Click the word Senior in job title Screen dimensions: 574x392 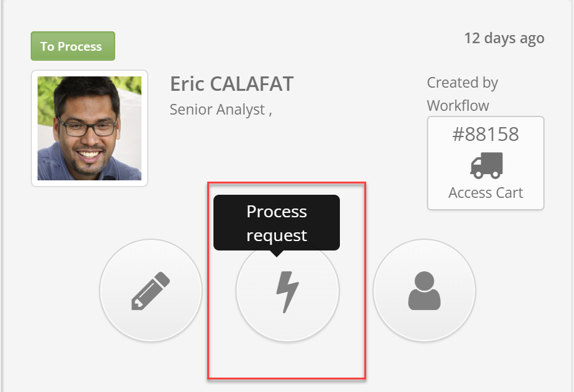pyautogui.click(x=191, y=110)
